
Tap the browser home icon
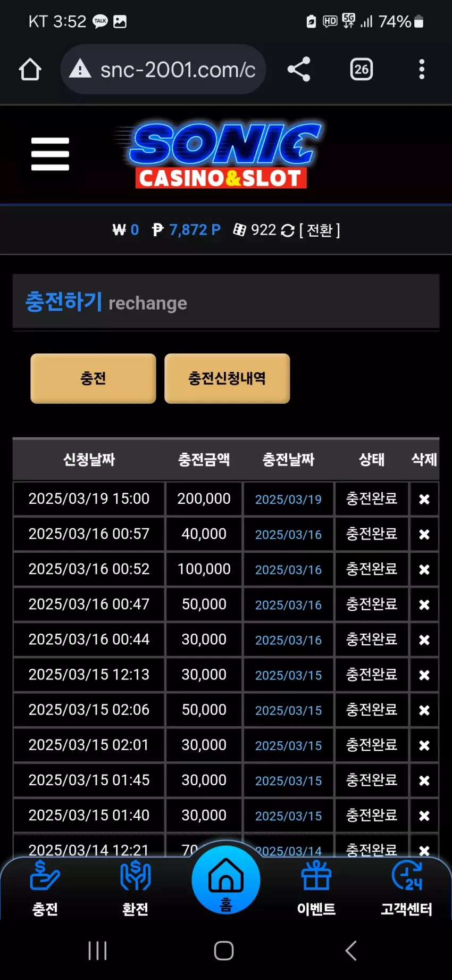(30, 69)
